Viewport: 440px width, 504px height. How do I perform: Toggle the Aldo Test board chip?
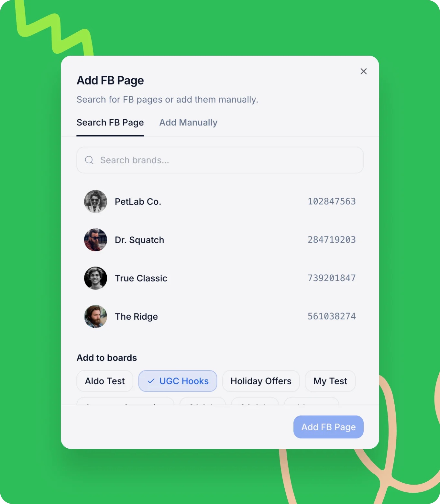(105, 381)
